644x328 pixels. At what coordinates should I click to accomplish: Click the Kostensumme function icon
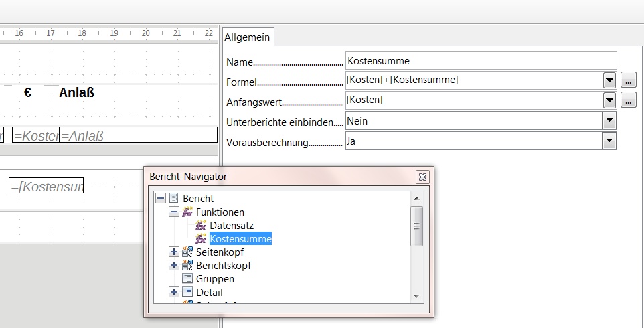point(201,239)
